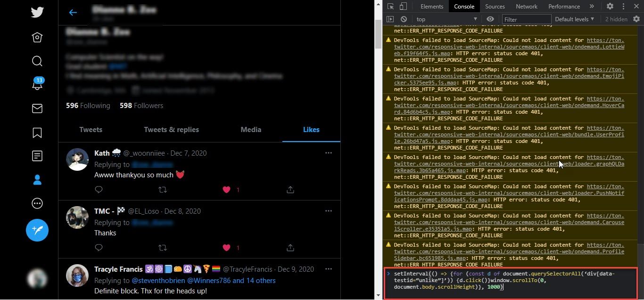Switch to the Media tab
The image size is (644, 300).
[251, 130]
